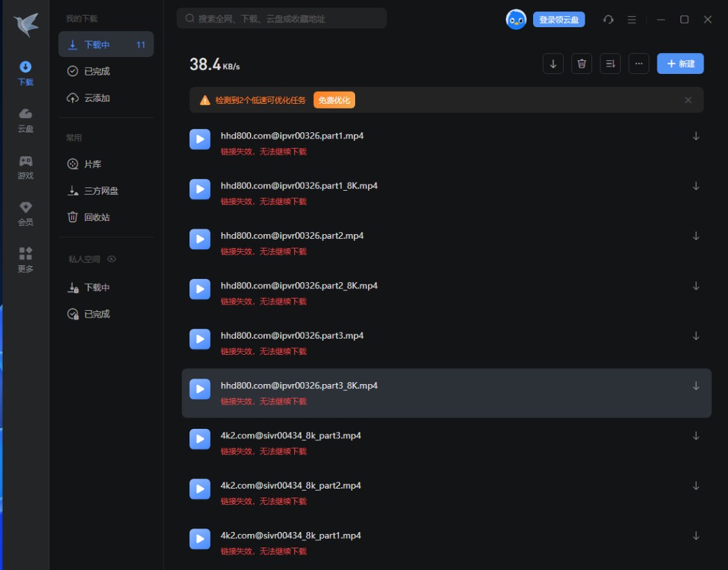Open 回收站 recycle bin
Viewport: 728px width, 570px height.
point(106,217)
